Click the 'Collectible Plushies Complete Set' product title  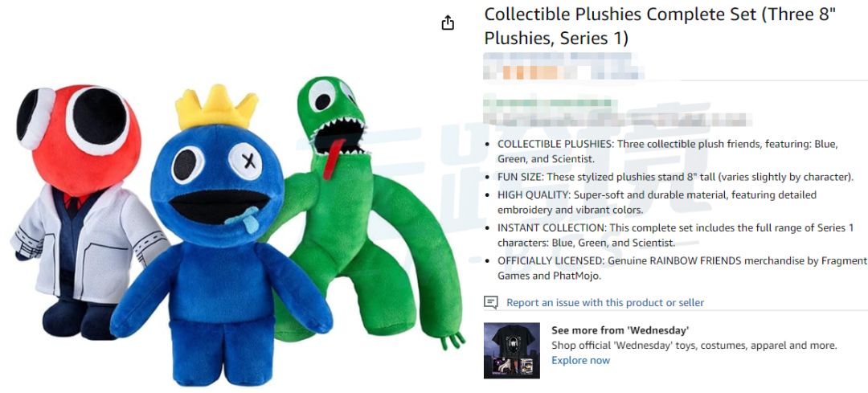point(659,26)
